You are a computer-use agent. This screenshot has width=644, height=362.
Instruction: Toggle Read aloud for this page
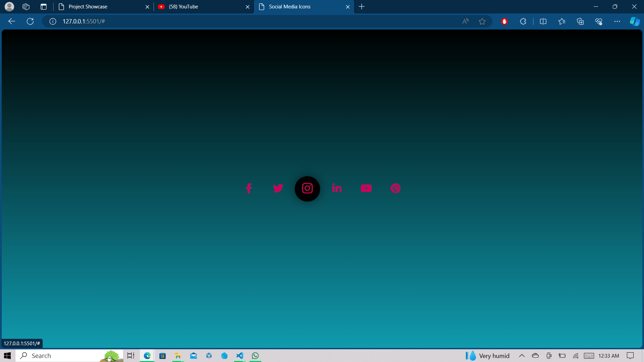[x=465, y=21]
